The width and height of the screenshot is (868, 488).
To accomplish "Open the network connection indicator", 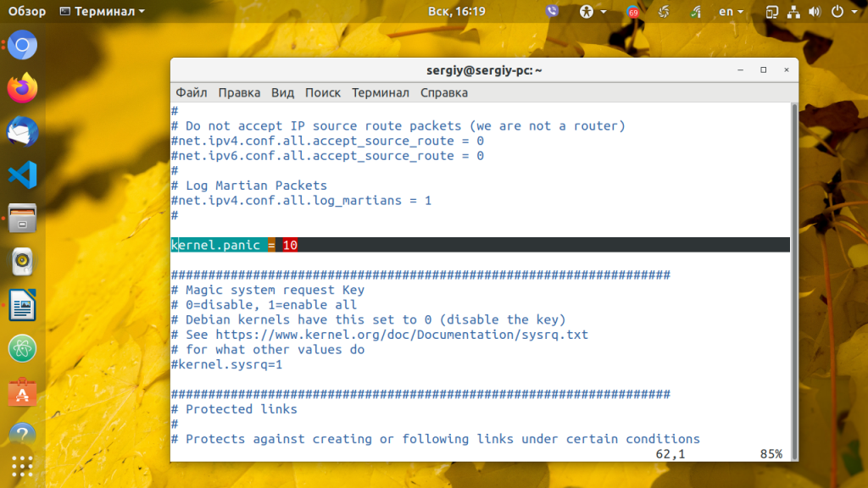I will [793, 11].
